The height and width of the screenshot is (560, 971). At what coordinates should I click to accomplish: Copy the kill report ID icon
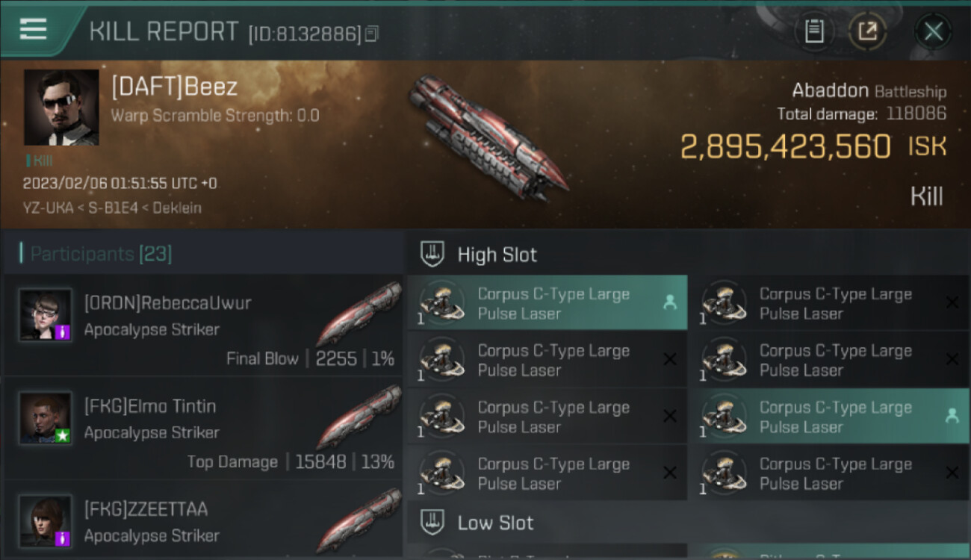tap(372, 34)
